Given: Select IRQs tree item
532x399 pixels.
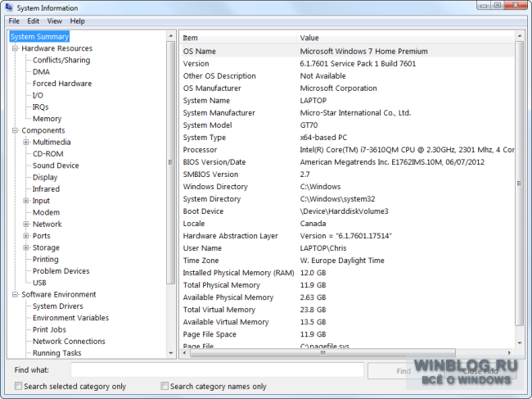Looking at the screenshot, I should pyautogui.click(x=40, y=107).
